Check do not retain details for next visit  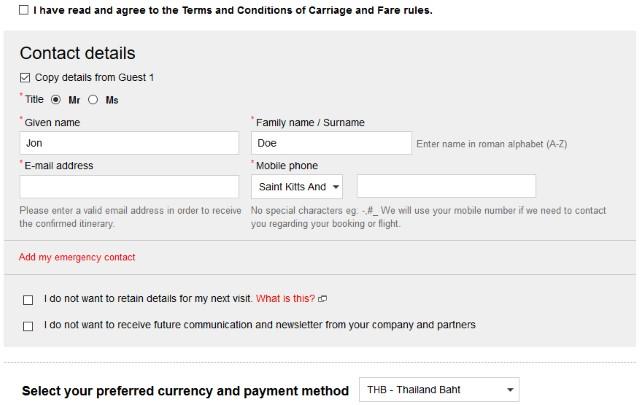(28, 300)
